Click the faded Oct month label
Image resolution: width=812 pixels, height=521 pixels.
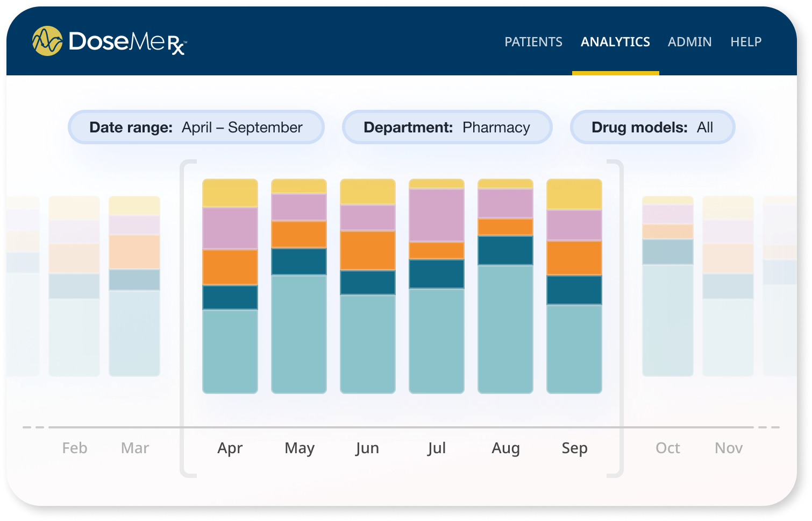[x=667, y=448]
